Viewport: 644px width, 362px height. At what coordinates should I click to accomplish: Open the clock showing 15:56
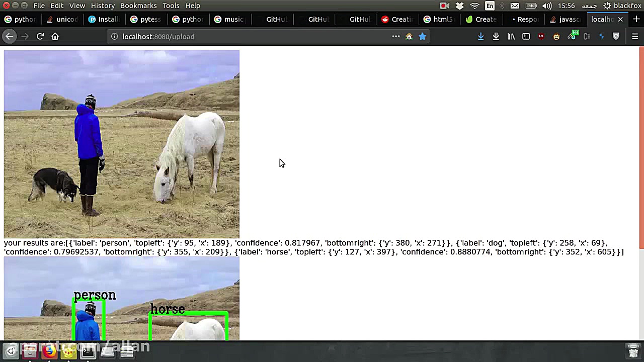coord(567,6)
